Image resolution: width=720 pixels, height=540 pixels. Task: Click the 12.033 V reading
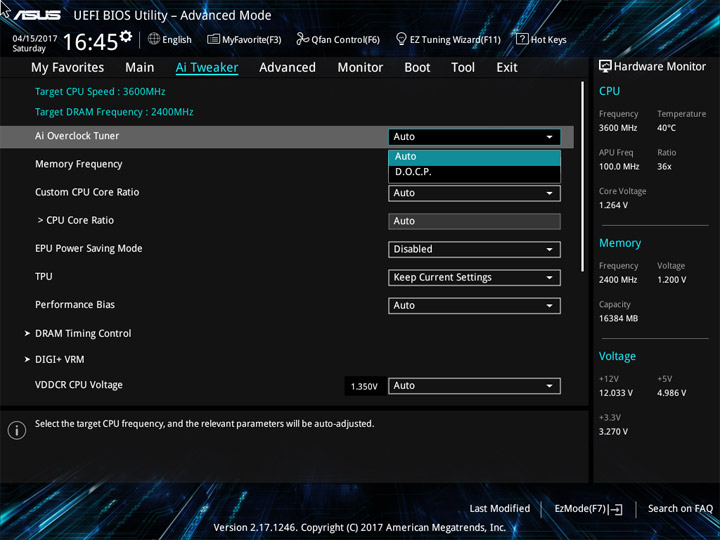pyautogui.click(x=616, y=393)
